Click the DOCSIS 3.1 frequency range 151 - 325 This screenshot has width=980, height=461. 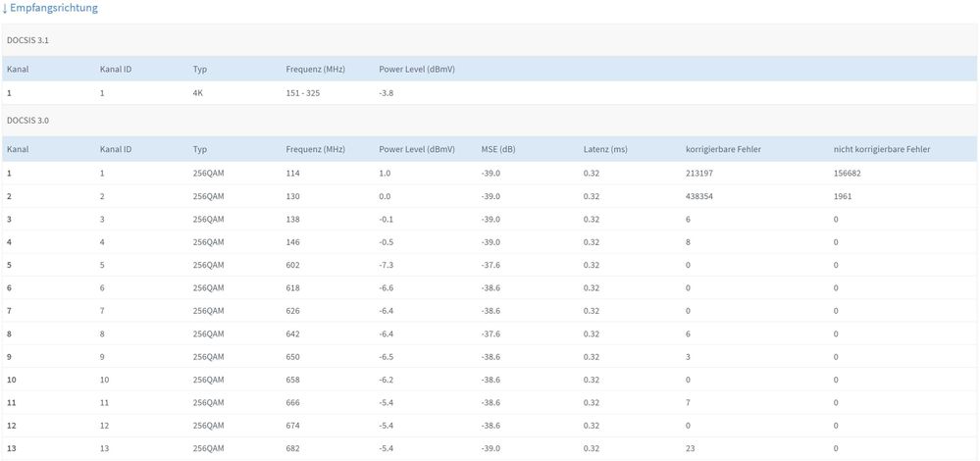pos(303,93)
